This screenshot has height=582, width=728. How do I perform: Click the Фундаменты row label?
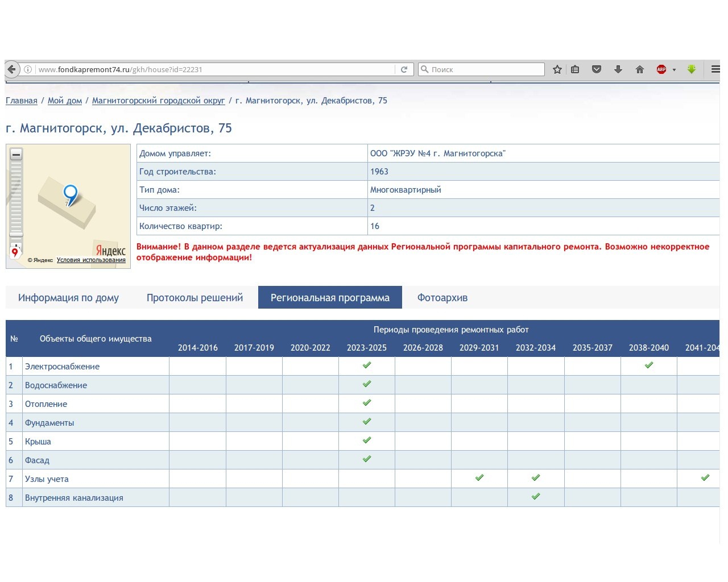pyautogui.click(x=49, y=423)
